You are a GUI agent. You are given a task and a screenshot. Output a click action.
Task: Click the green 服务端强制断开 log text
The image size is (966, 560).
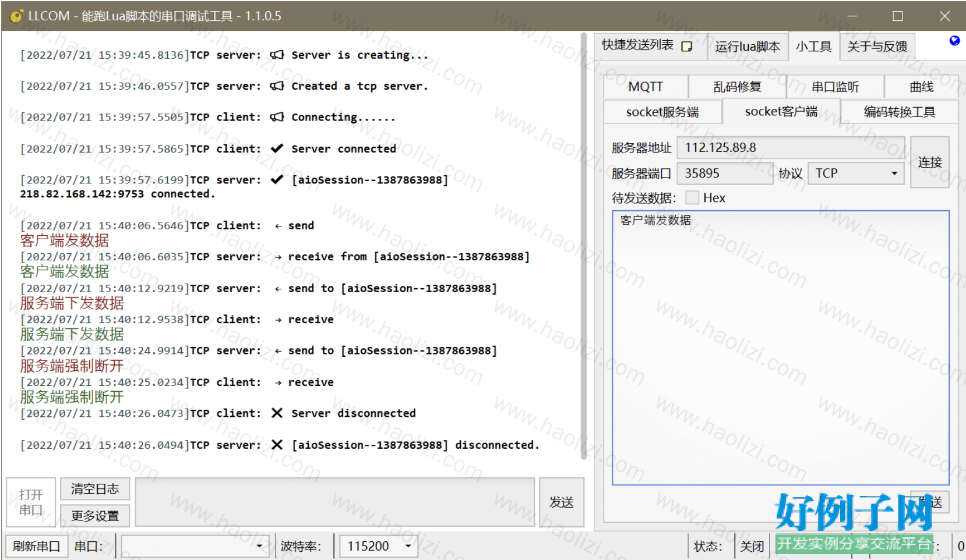72,397
